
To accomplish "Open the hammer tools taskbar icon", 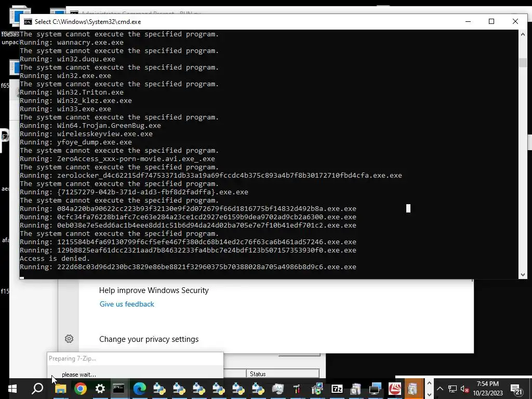I will pos(297,389).
